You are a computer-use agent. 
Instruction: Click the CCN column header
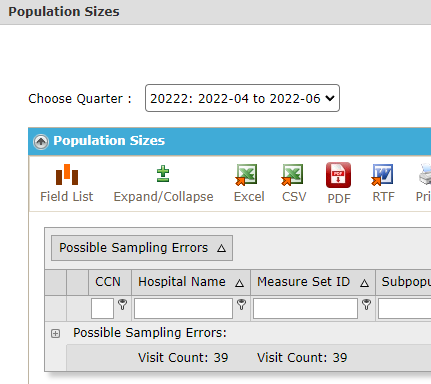[110, 282]
